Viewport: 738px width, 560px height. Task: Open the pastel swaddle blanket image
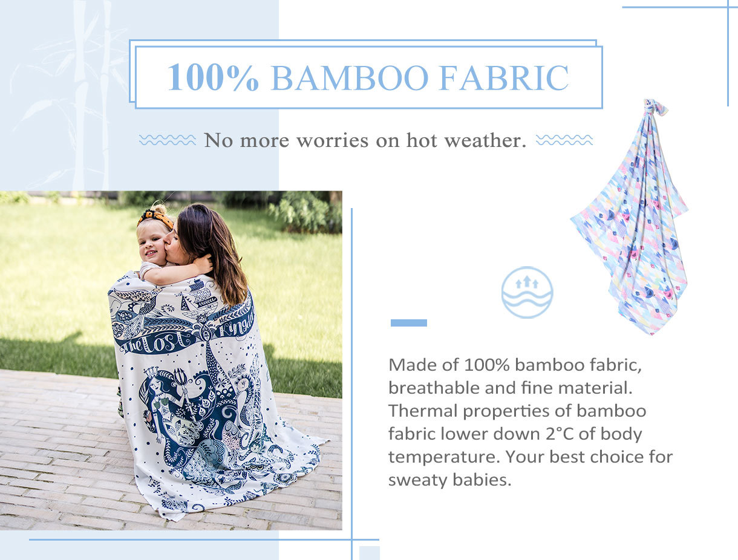[630, 217]
